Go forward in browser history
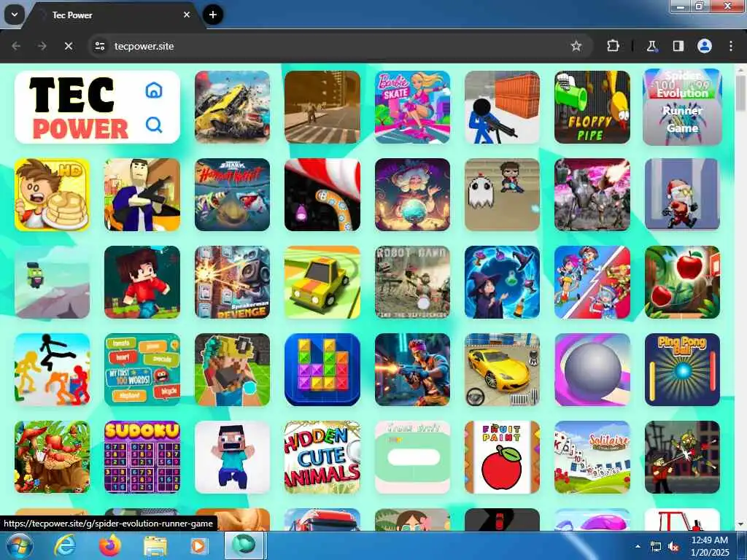The width and height of the screenshot is (747, 560). (42, 46)
